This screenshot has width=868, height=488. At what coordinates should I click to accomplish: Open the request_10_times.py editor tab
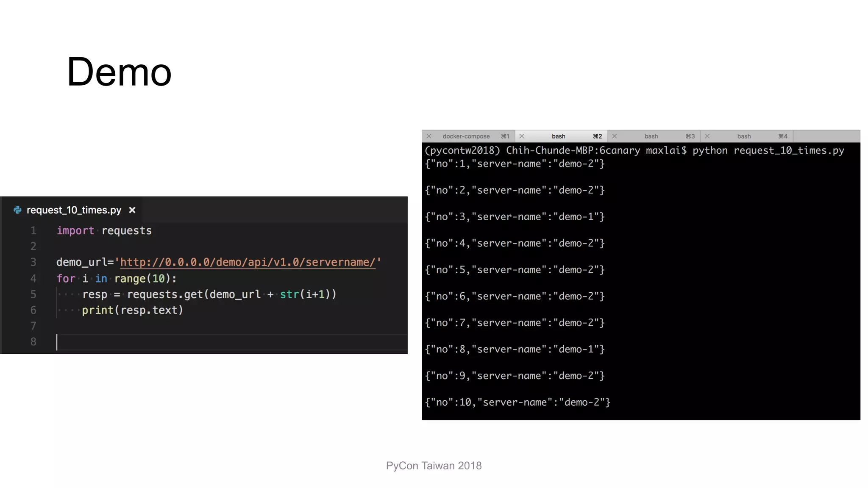[x=74, y=210]
